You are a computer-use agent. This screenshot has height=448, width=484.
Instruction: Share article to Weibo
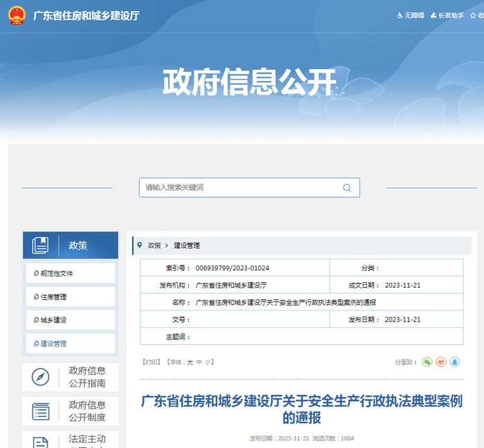441,362
